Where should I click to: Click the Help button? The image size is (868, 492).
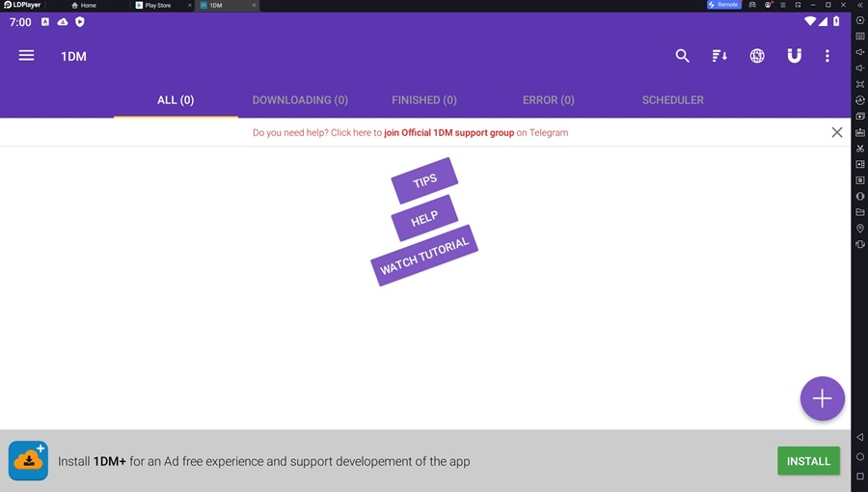[x=424, y=219]
